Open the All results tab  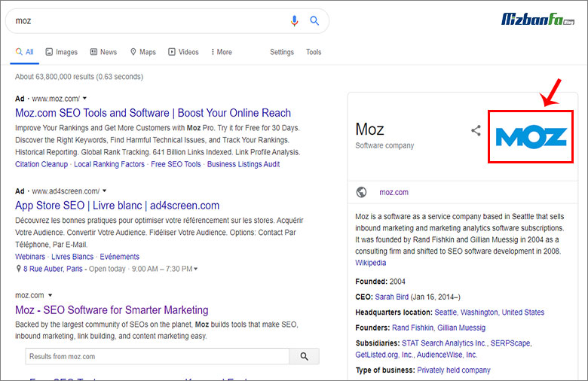click(x=25, y=52)
